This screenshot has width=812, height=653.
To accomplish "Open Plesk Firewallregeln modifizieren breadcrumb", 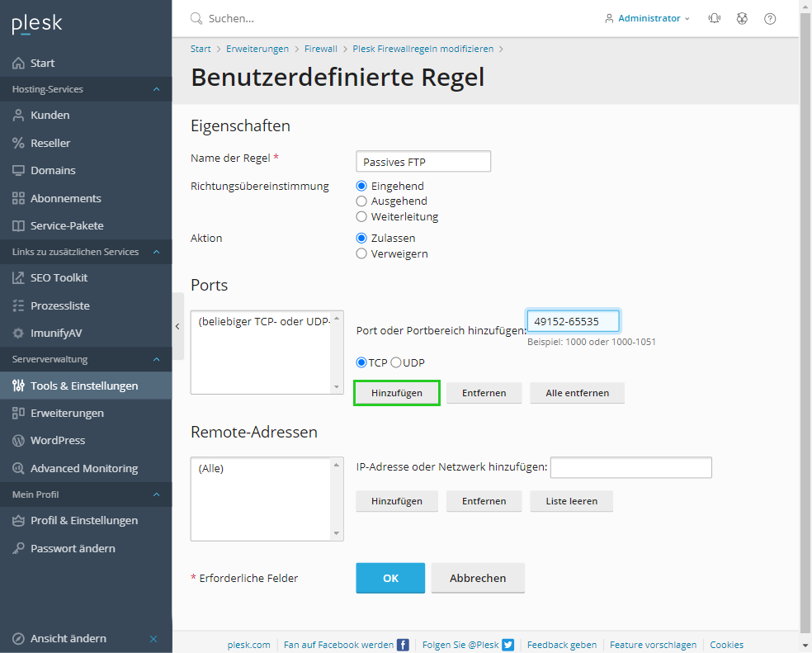I will pyautogui.click(x=423, y=49).
